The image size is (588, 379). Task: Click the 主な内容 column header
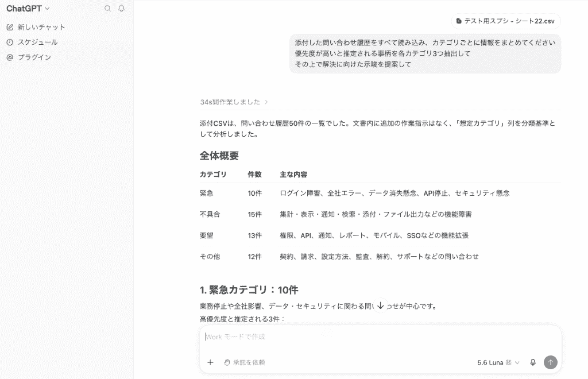point(293,175)
